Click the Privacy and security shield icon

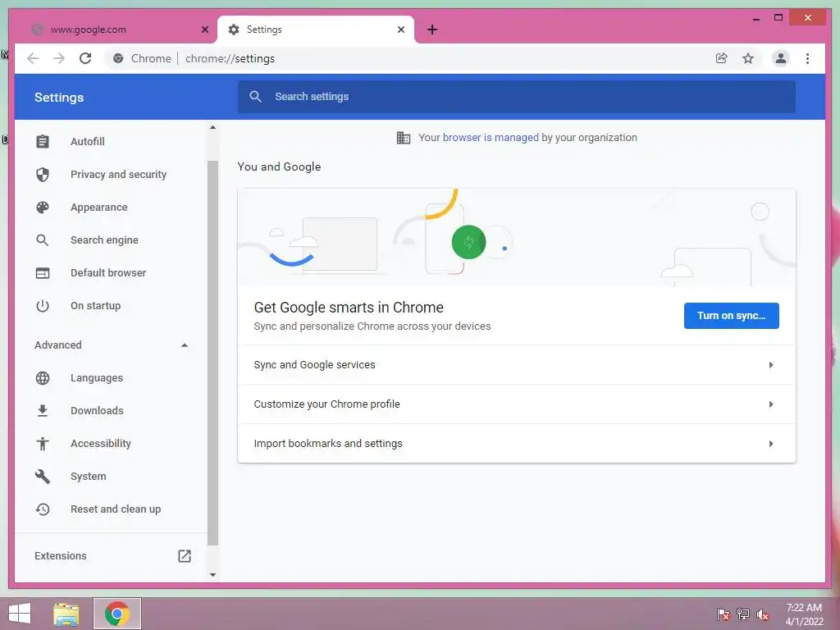[x=43, y=174]
